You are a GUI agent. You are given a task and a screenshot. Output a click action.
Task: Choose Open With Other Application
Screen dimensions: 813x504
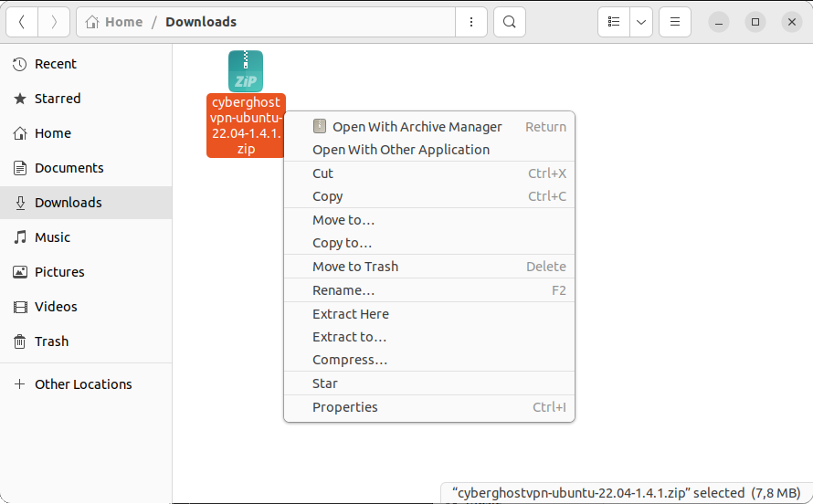click(429, 150)
